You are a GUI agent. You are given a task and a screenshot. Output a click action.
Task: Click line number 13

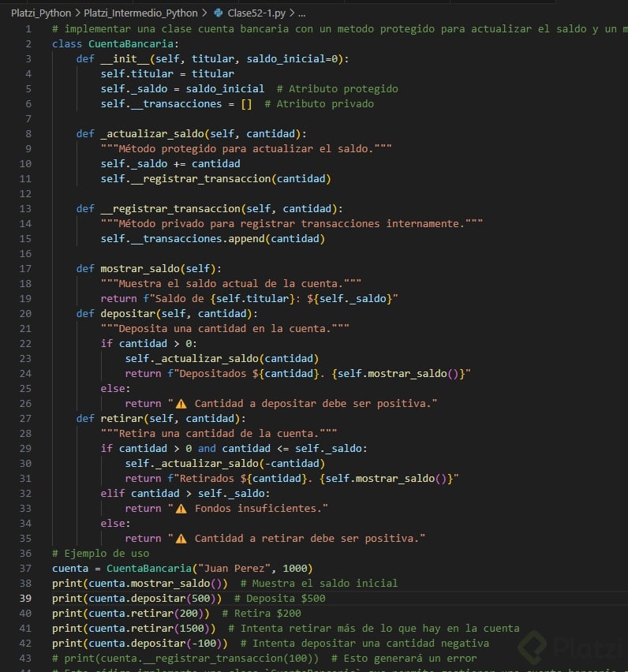pyautogui.click(x=25, y=209)
